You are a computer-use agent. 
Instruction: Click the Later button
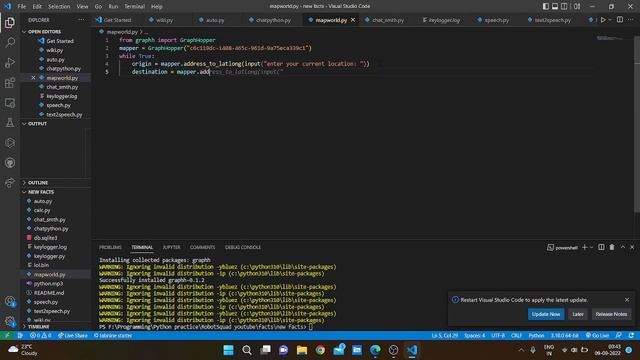578,314
